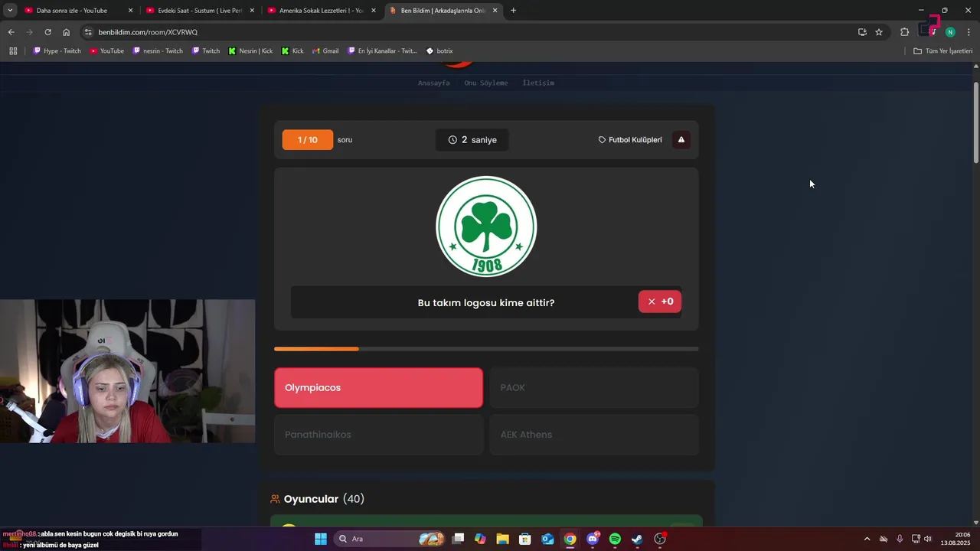Open OBS Studio from the taskbar
Viewport: 980px width, 551px height.
[660, 539]
